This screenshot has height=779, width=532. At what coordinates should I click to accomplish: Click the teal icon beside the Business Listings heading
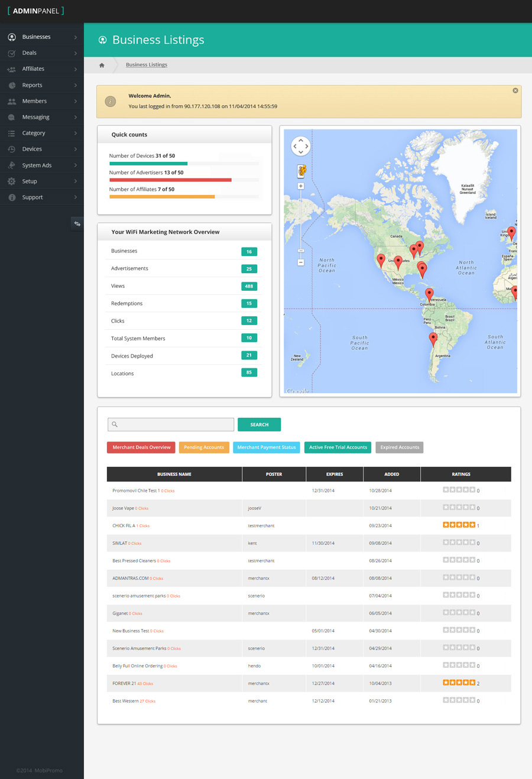coord(102,40)
